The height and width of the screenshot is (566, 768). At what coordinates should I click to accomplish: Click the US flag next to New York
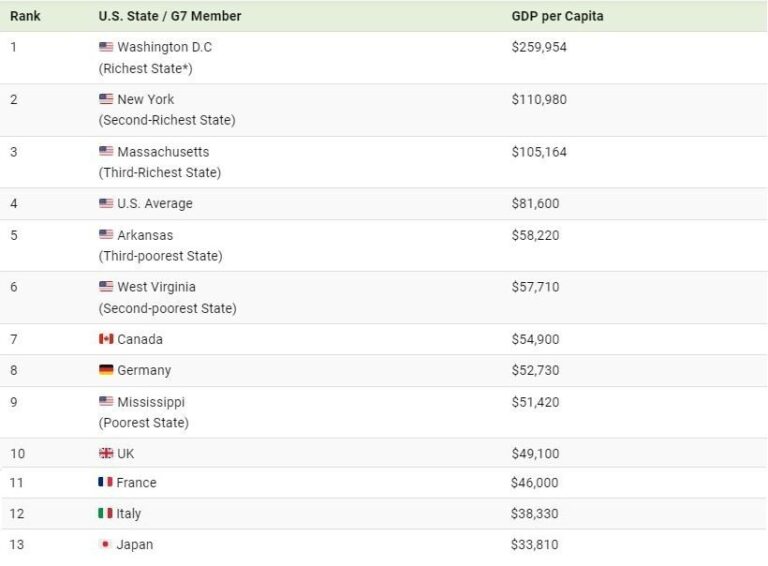click(106, 99)
